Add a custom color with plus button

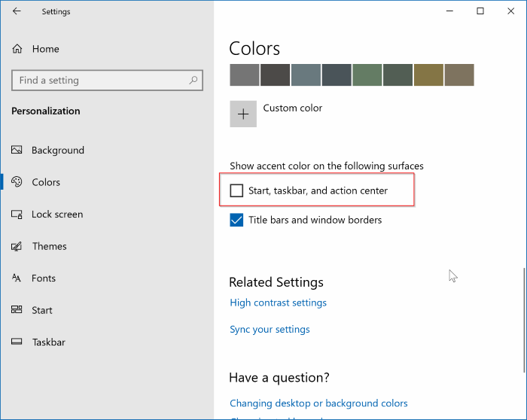pyautogui.click(x=243, y=114)
